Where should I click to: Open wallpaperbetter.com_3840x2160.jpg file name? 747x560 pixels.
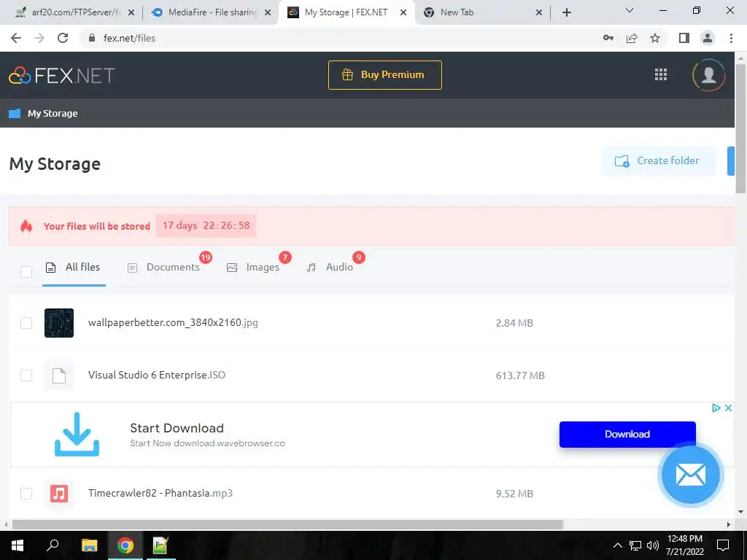(x=173, y=323)
